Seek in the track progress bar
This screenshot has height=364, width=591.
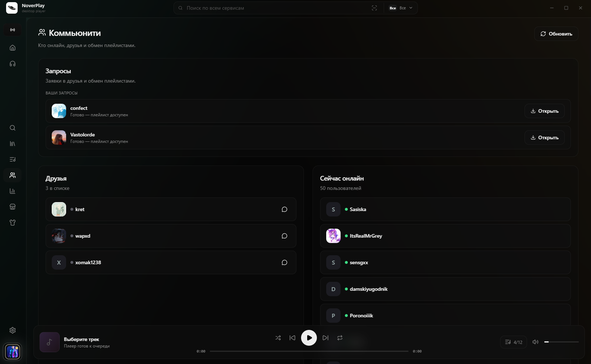pyautogui.click(x=309, y=351)
